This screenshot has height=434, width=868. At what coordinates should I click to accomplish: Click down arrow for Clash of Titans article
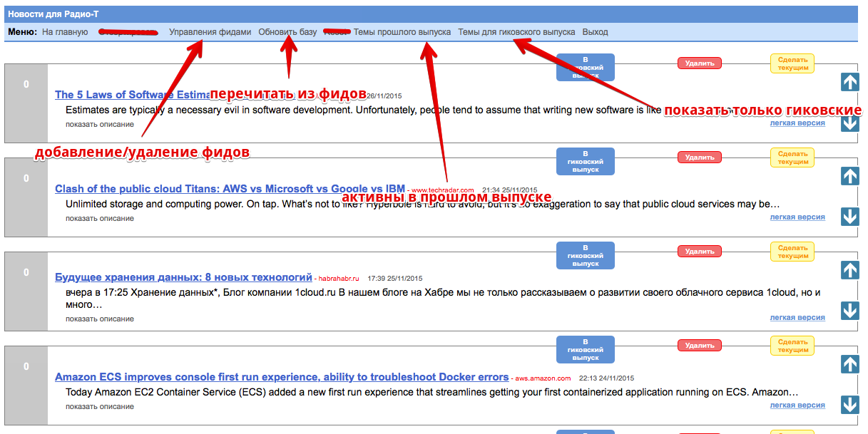[849, 217]
